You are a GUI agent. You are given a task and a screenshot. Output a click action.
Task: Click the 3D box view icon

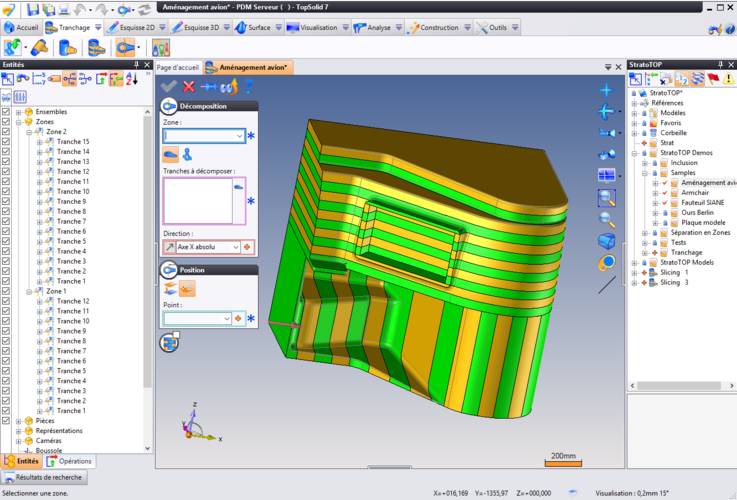[x=606, y=241]
